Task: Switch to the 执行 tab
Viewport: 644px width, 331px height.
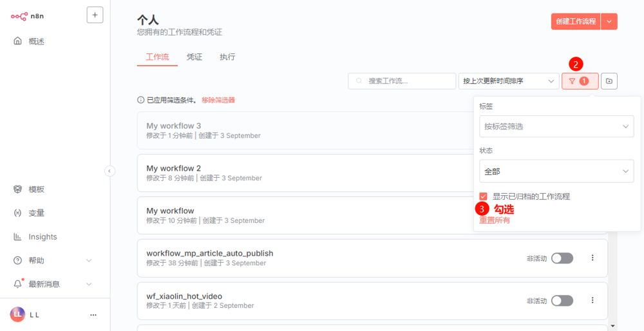Action: (227, 57)
